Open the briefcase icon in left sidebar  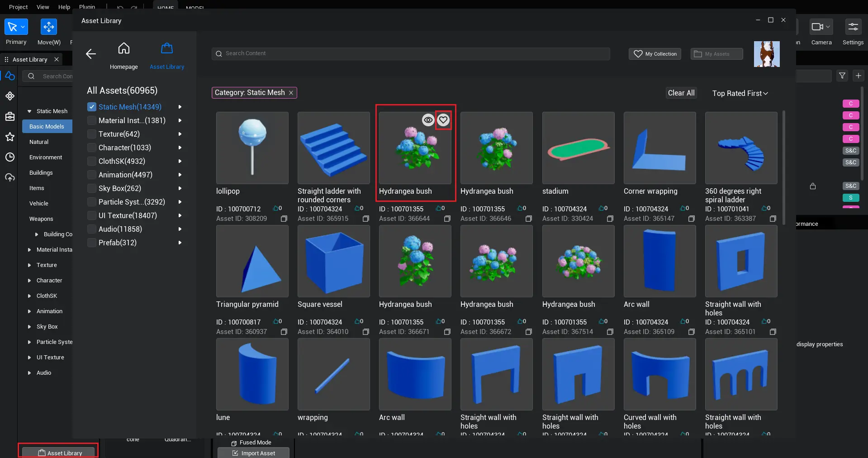(x=10, y=116)
